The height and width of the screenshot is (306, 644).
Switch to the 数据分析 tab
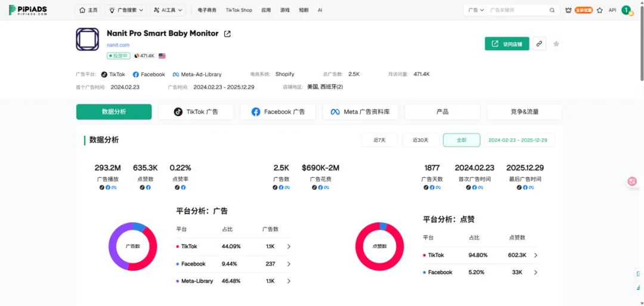tap(114, 112)
